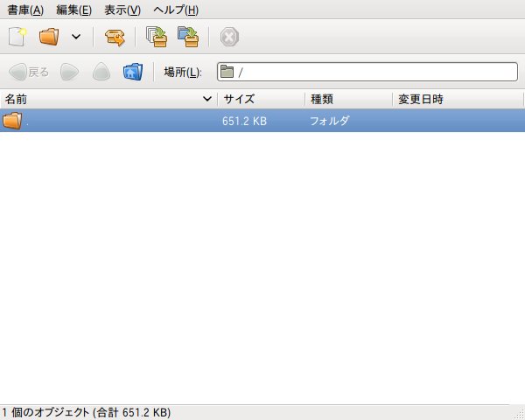Click the extract archive icon

coord(115,37)
